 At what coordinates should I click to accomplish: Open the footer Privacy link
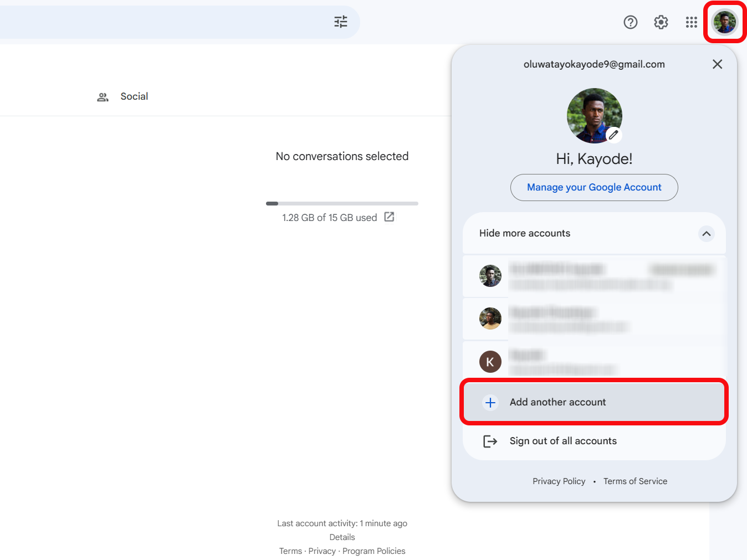click(322, 551)
